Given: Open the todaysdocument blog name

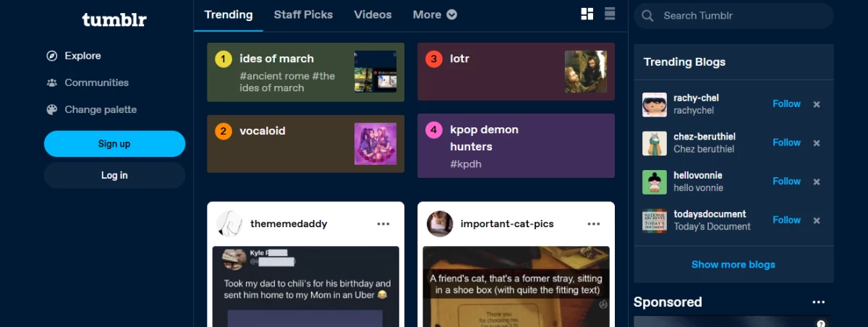Looking at the screenshot, I should pyautogui.click(x=710, y=214).
